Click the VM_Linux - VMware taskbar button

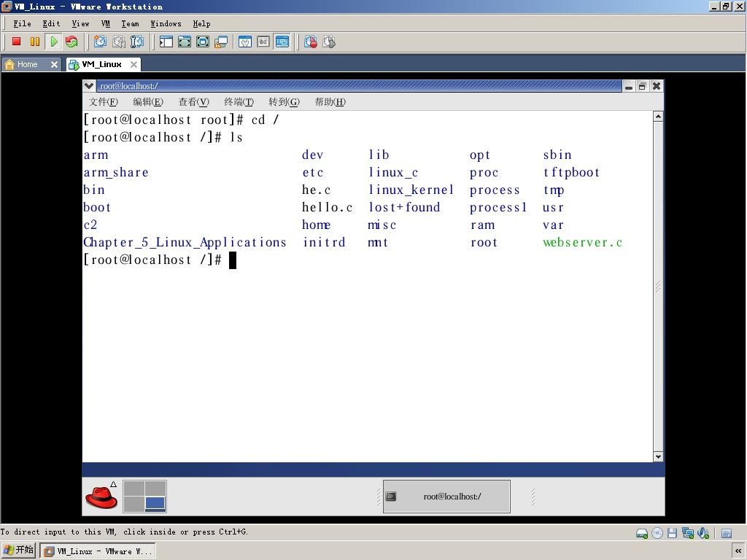coord(98,551)
